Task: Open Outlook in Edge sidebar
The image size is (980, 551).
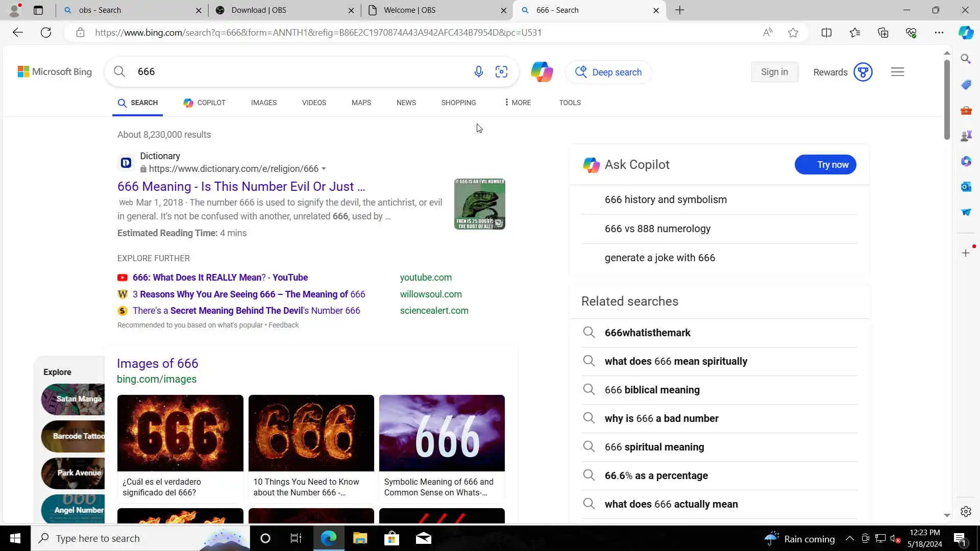Action: pyautogui.click(x=966, y=187)
